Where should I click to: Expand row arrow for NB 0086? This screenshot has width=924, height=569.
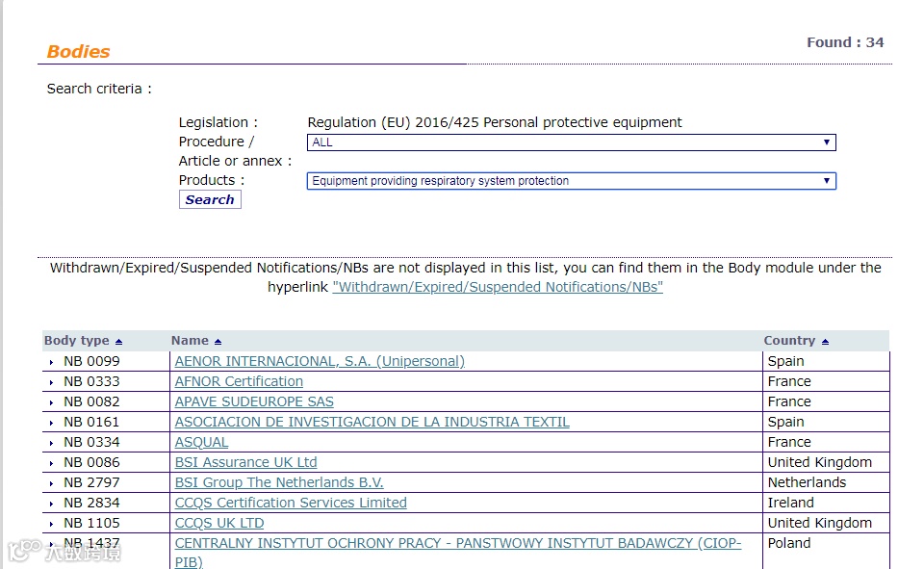coord(52,463)
